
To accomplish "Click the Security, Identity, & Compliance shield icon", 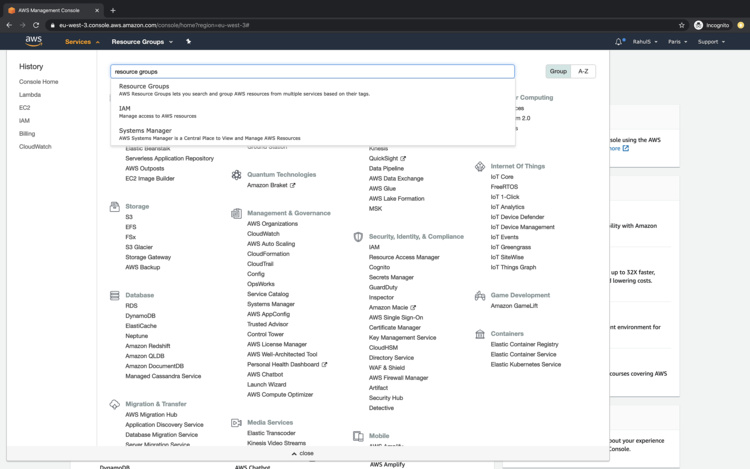I will pos(358,237).
